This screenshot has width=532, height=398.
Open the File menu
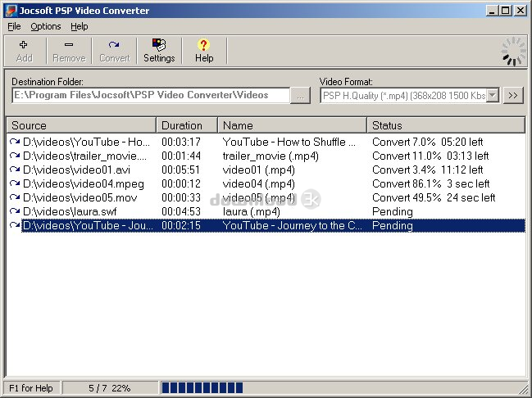14,26
